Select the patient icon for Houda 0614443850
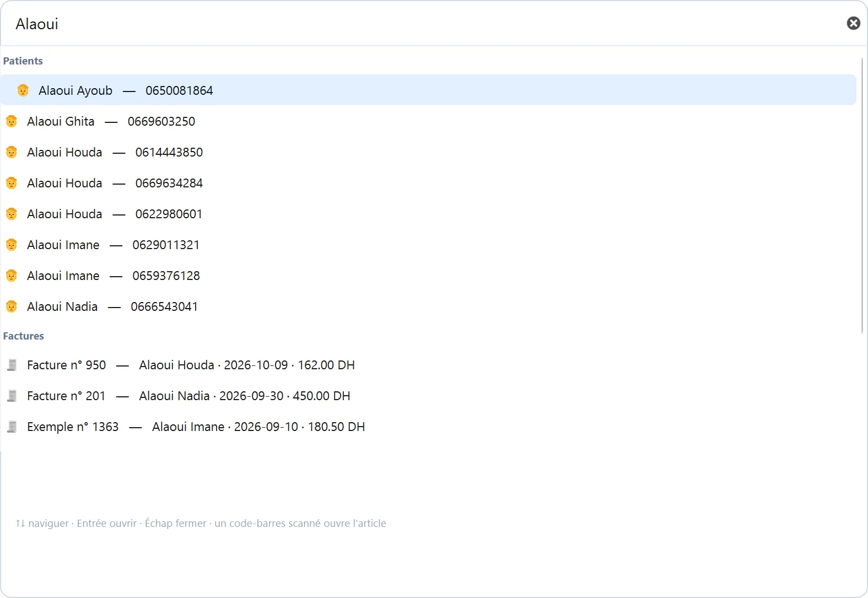This screenshot has width=868, height=598. click(12, 152)
